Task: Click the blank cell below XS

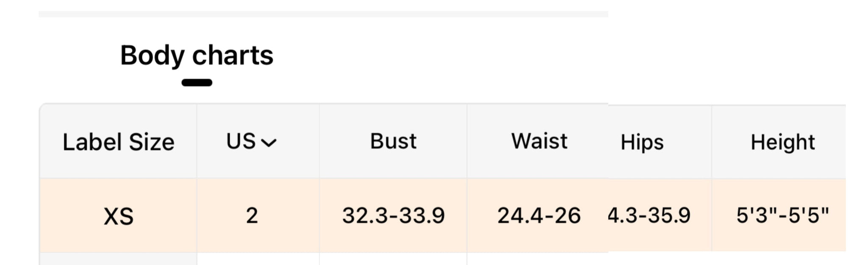Action: [118, 259]
